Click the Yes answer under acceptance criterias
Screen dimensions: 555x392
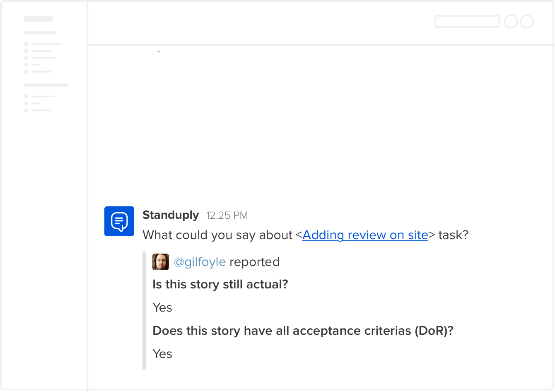click(x=162, y=354)
